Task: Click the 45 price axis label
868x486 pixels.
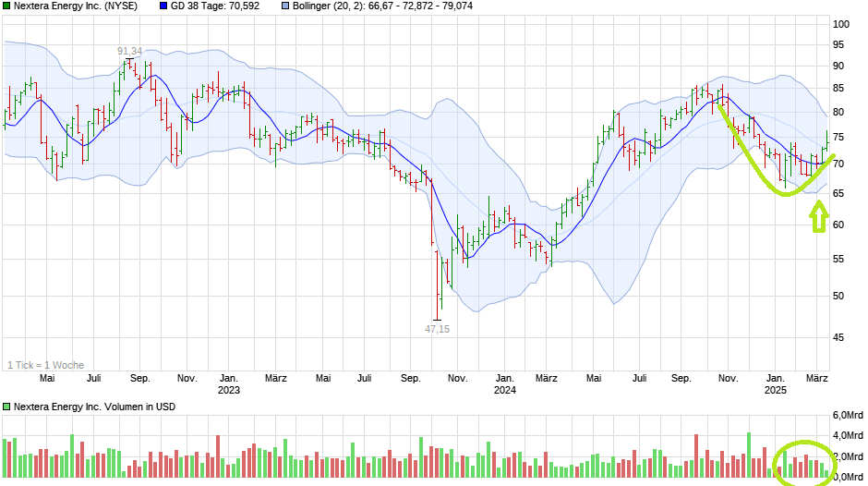Action: (838, 338)
